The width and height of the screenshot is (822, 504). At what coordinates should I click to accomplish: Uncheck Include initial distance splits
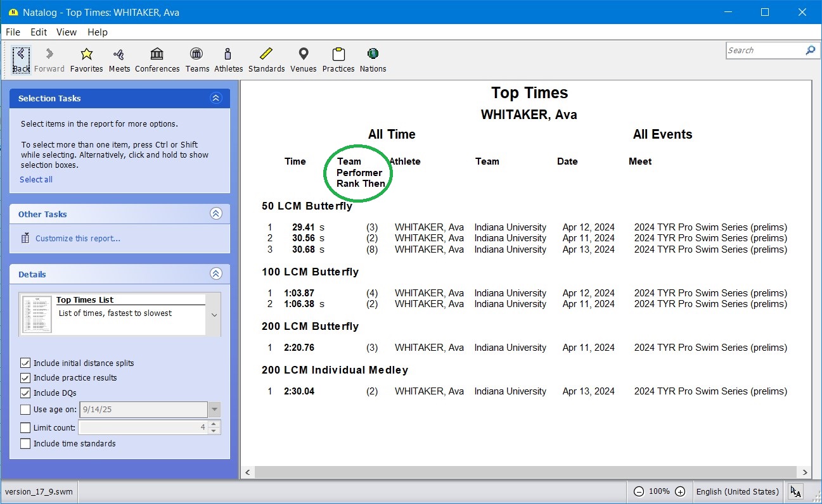(25, 363)
